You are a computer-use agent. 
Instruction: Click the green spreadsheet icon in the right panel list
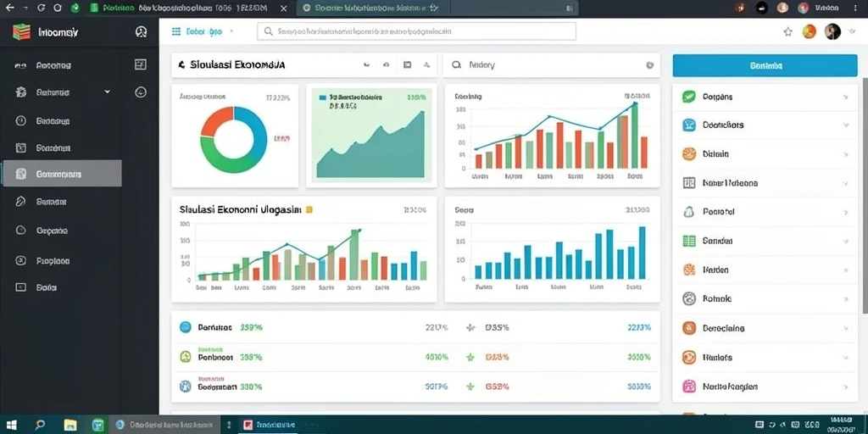tap(688, 241)
